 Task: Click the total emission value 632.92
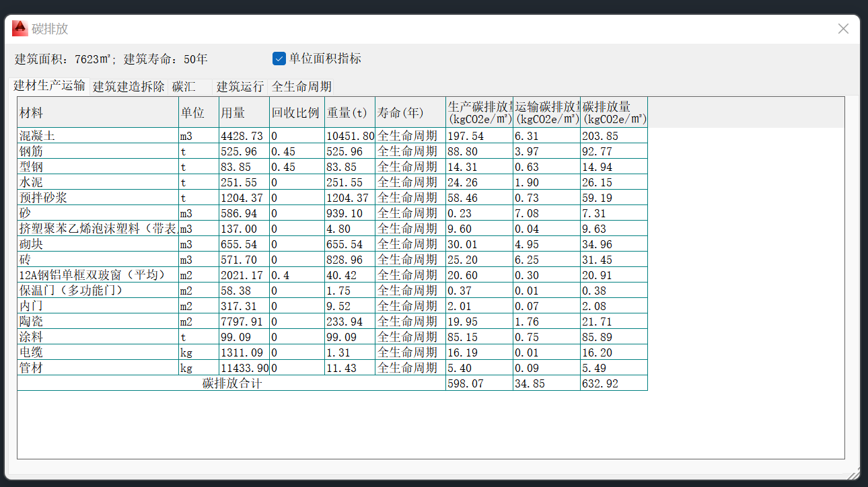pyautogui.click(x=613, y=383)
